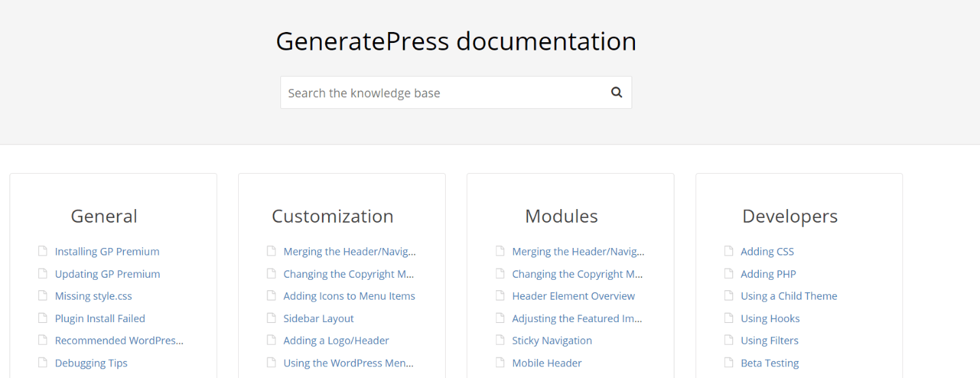980x378 pixels.
Task: Open 'Sticky Navigation' article
Action: click(552, 341)
